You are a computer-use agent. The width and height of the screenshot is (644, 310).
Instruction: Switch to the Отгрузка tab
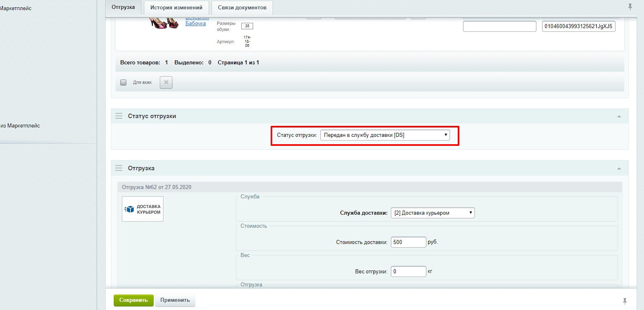pos(123,7)
